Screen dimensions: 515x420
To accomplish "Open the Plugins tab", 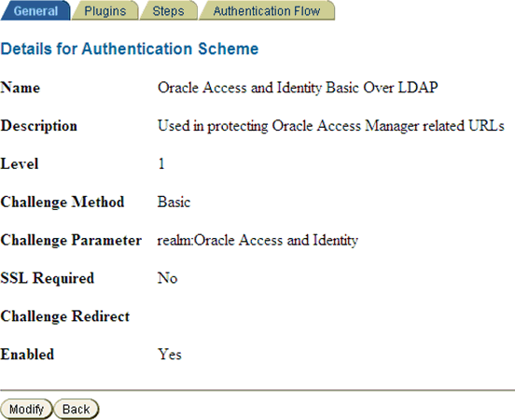I will [x=105, y=11].
